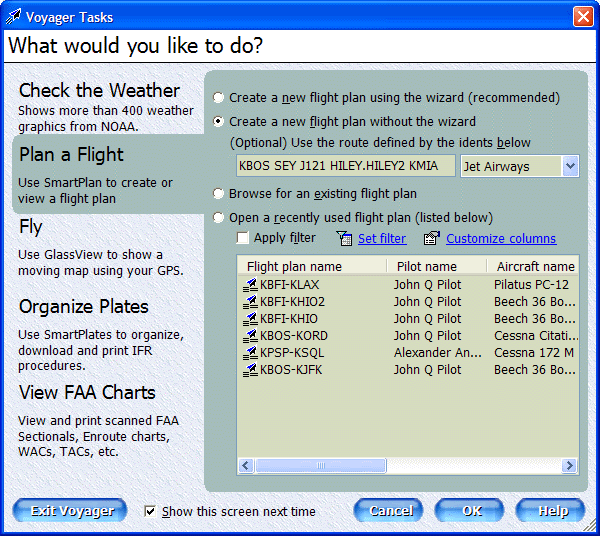Click the flight plan icon beside KBFI-KLAX
The image size is (600, 536).
pyautogui.click(x=251, y=285)
